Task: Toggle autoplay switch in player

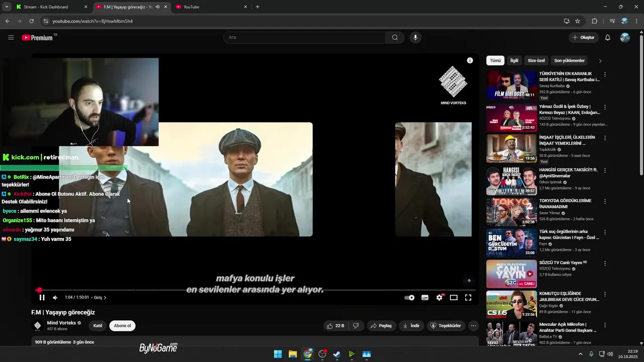Action: (410, 298)
